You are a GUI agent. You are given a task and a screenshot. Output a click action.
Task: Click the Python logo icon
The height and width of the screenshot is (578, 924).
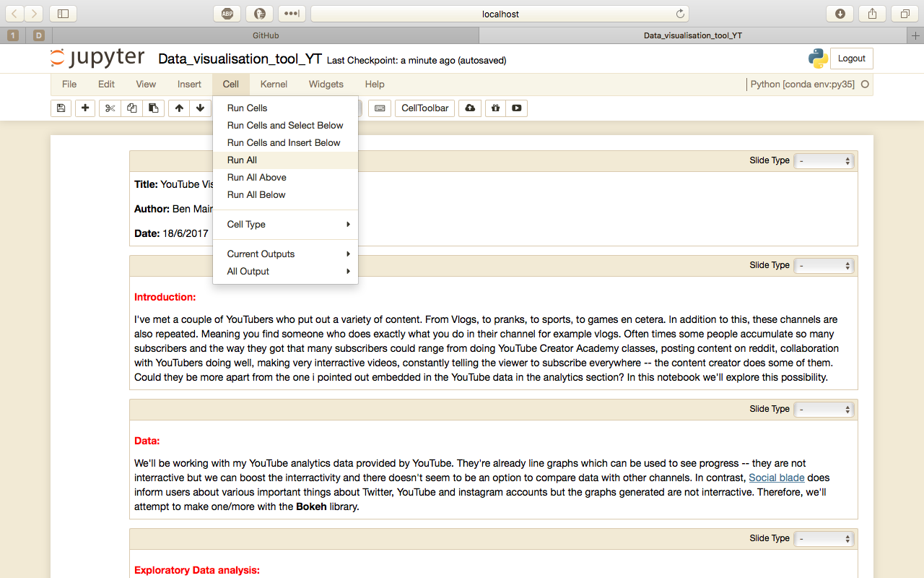click(818, 59)
